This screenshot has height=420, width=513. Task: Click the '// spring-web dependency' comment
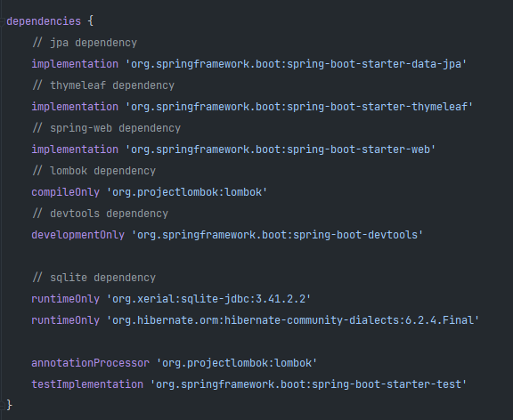[106, 128]
